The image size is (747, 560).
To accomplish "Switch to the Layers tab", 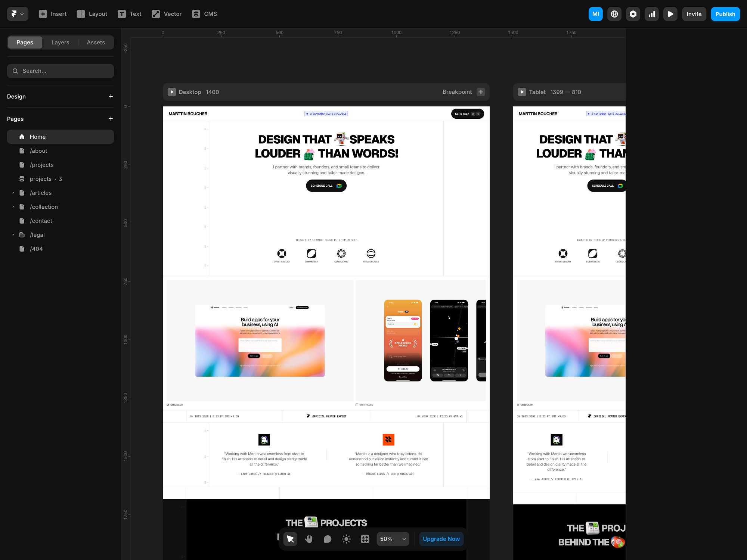I will (60, 43).
